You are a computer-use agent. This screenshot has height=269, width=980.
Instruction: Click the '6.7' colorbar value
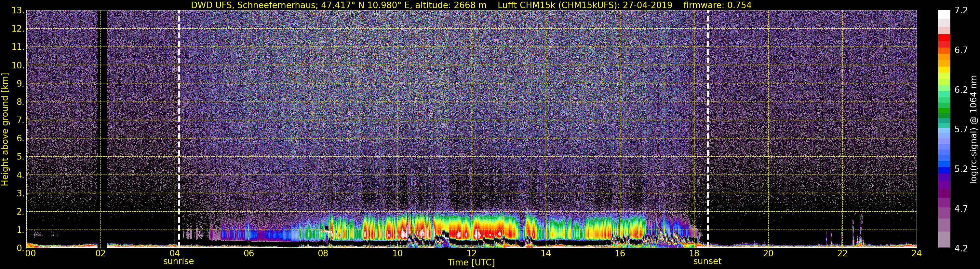tap(961, 50)
